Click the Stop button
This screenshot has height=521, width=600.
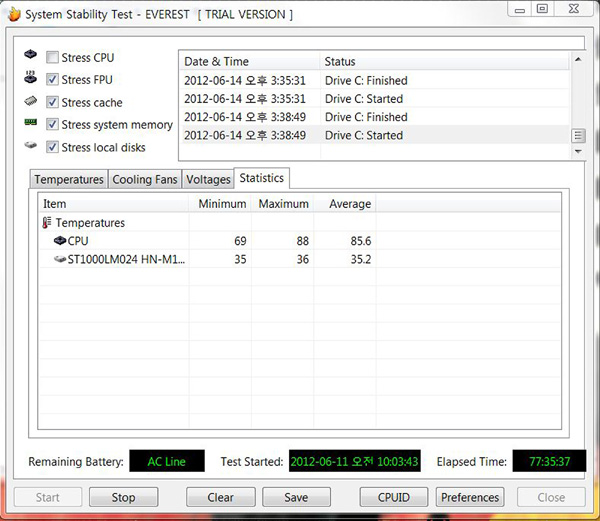[123, 497]
